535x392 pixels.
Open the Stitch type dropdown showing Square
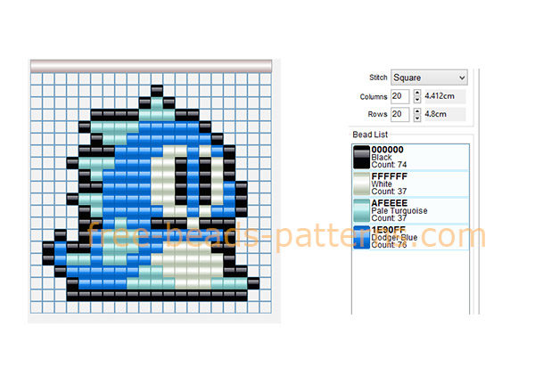pyautogui.click(x=429, y=78)
